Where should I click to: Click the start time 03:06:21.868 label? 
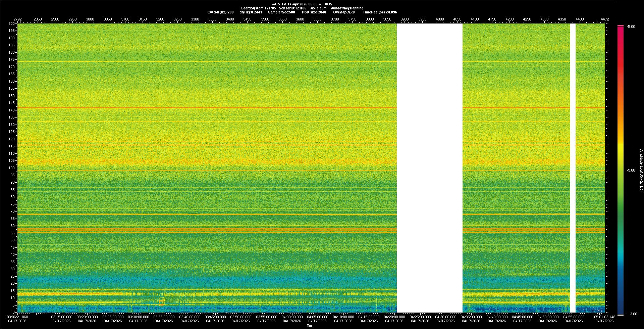coord(18,317)
